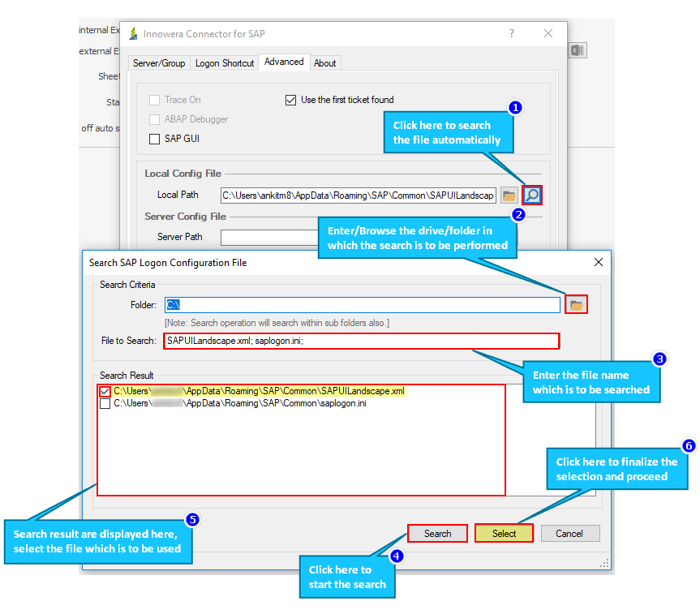Click the Excel icon near the top right
This screenshot has height=610, width=700.
578,49
